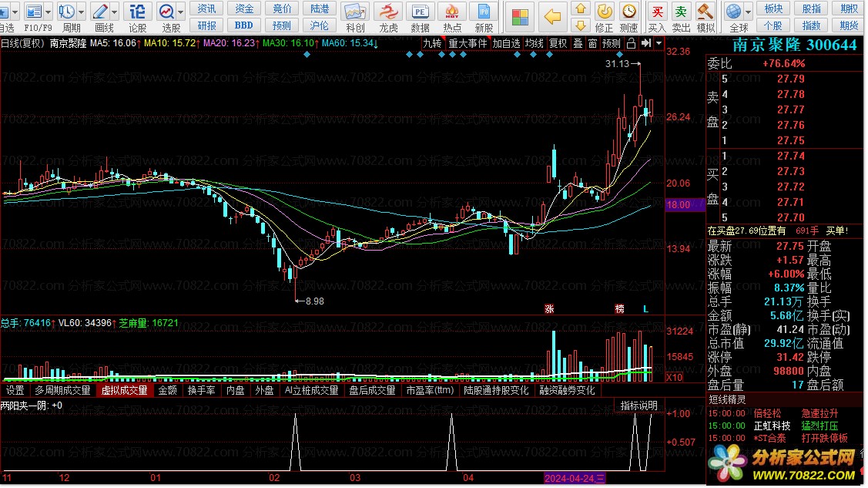Click the BBD button
This screenshot has height=488, width=868.
(x=244, y=25)
